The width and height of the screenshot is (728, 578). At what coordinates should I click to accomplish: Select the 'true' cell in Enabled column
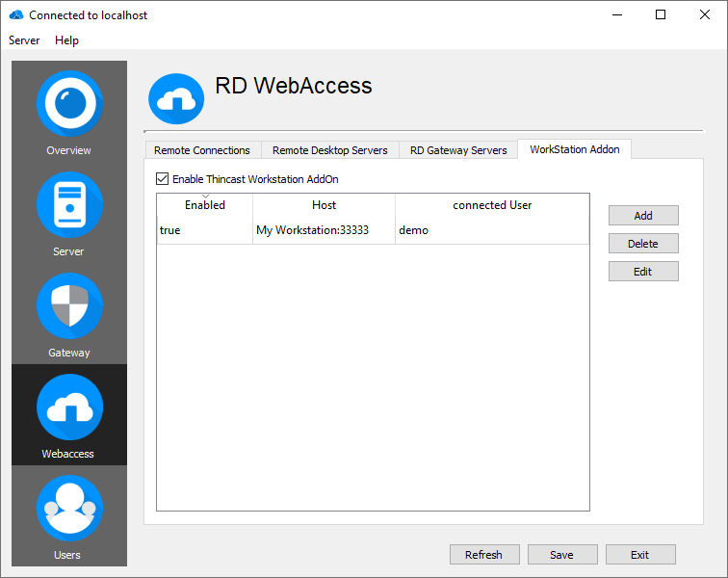tap(205, 230)
